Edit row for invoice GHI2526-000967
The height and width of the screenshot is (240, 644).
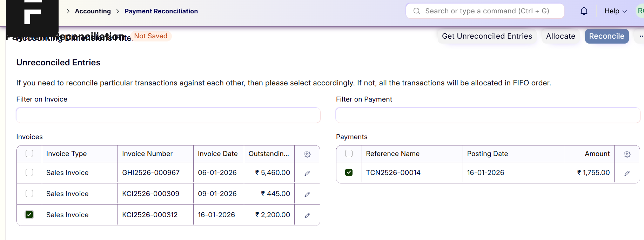click(x=307, y=173)
